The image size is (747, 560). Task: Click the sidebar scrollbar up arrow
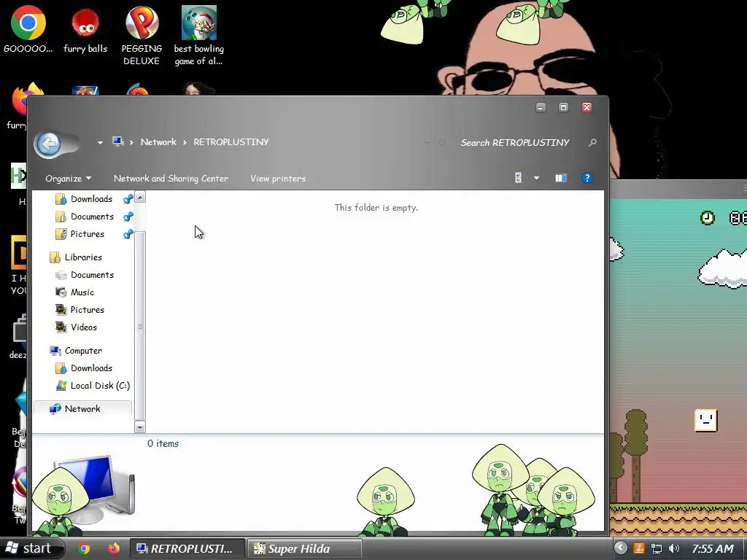(x=140, y=197)
